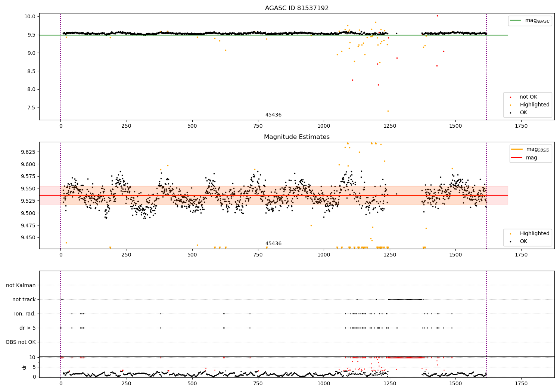Screen dimensions: 560x392
Task: Click the 'dr > 5' y-axis label
Action: click(x=28, y=328)
